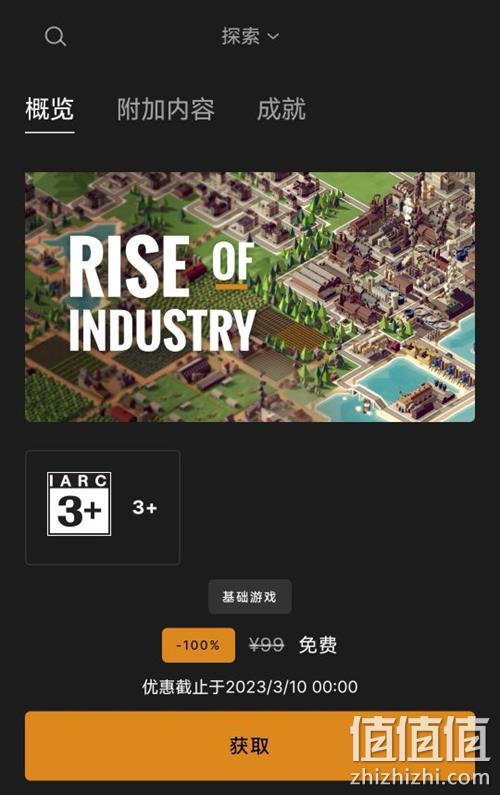Image resolution: width=500 pixels, height=795 pixels.
Task: Expand the 探索 dropdown menu
Action: (x=249, y=36)
